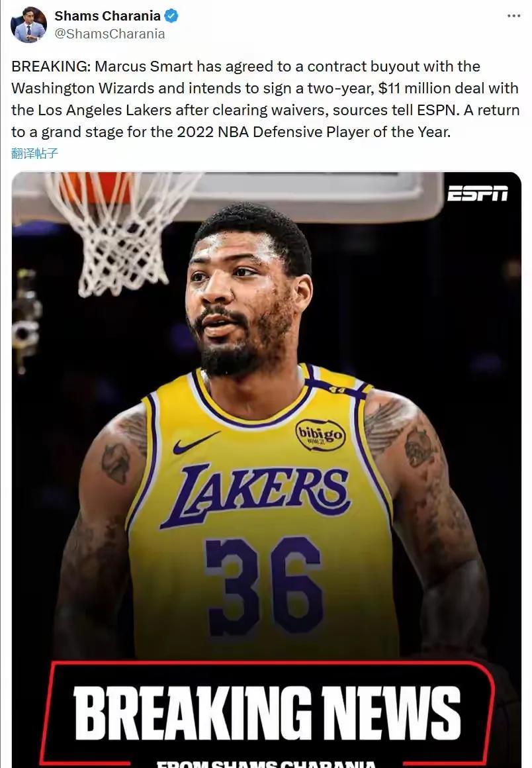Click the BREAKING NEWS banner headline
The height and width of the screenshot is (768, 532).
(x=267, y=713)
